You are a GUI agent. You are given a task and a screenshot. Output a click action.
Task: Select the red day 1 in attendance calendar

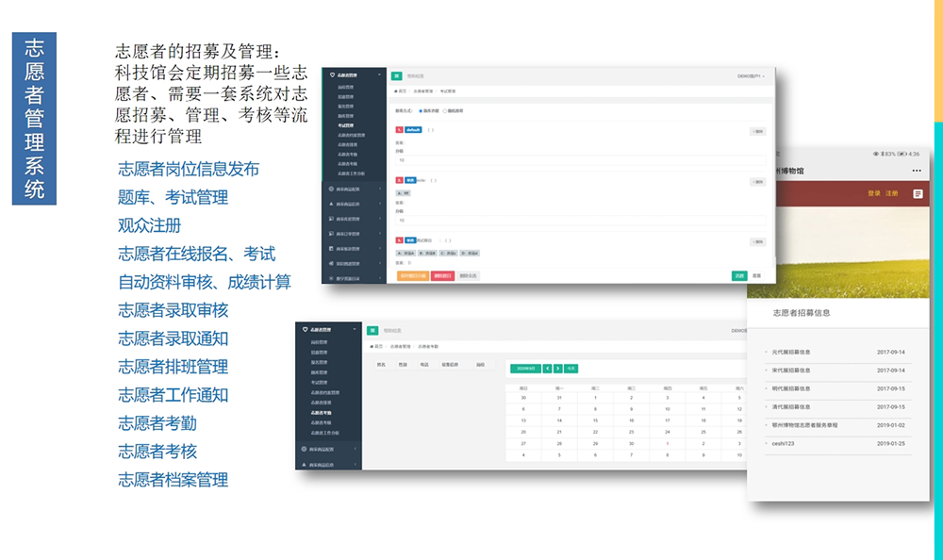point(668,443)
